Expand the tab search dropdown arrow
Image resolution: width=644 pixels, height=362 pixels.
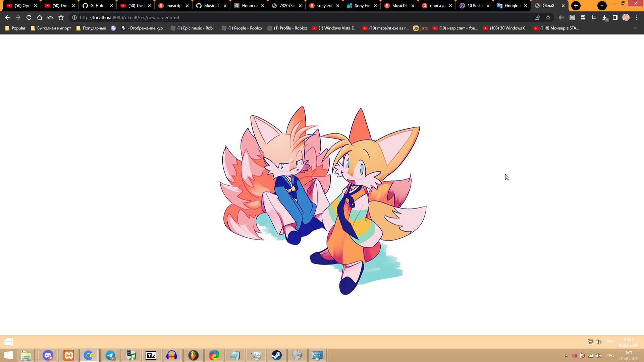pos(602,6)
